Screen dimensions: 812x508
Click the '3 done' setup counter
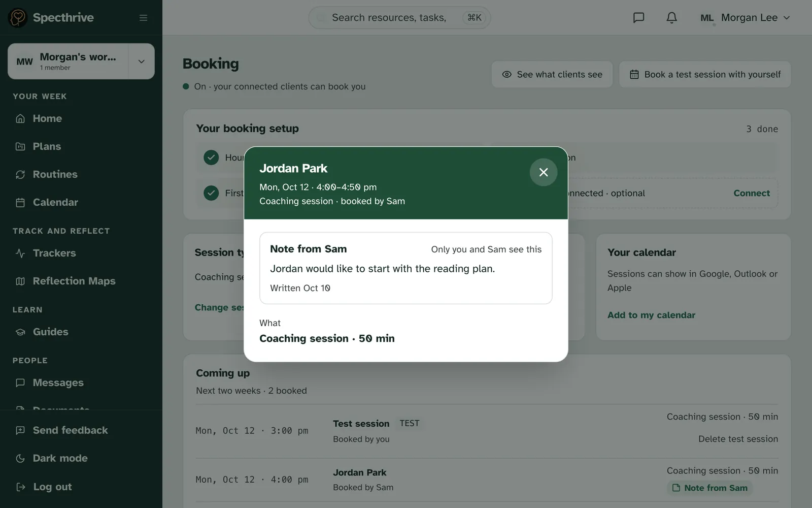(762, 129)
